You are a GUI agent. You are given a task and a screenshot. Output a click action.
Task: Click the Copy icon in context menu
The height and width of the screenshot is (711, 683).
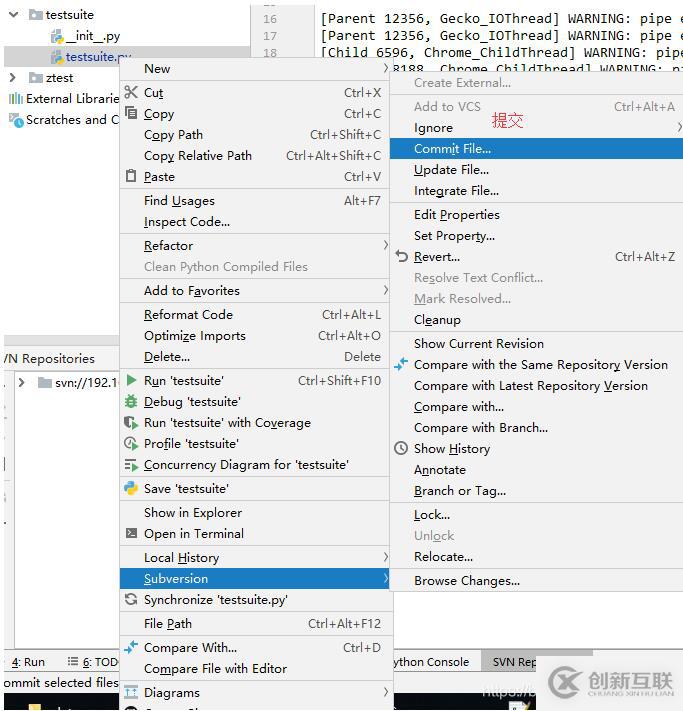point(131,113)
